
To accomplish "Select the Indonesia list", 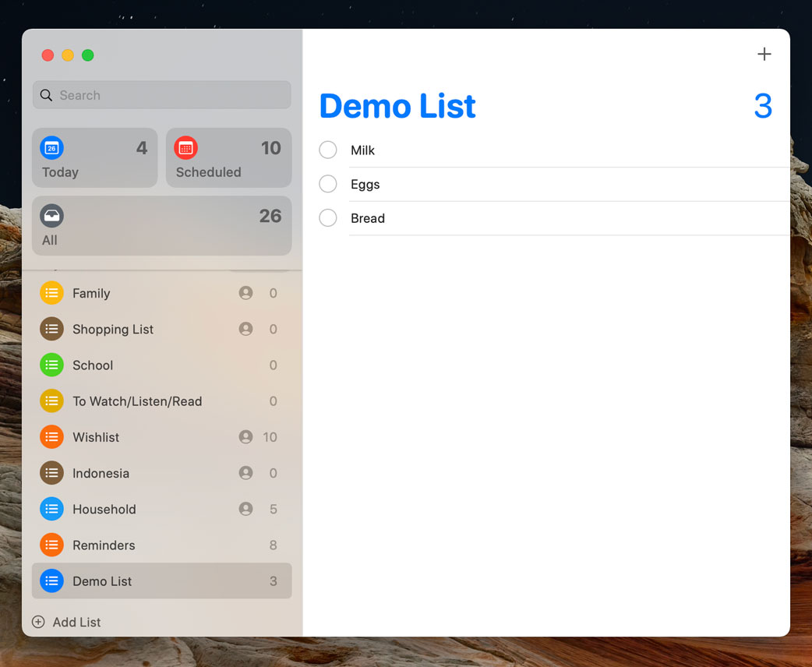I will (x=161, y=473).
